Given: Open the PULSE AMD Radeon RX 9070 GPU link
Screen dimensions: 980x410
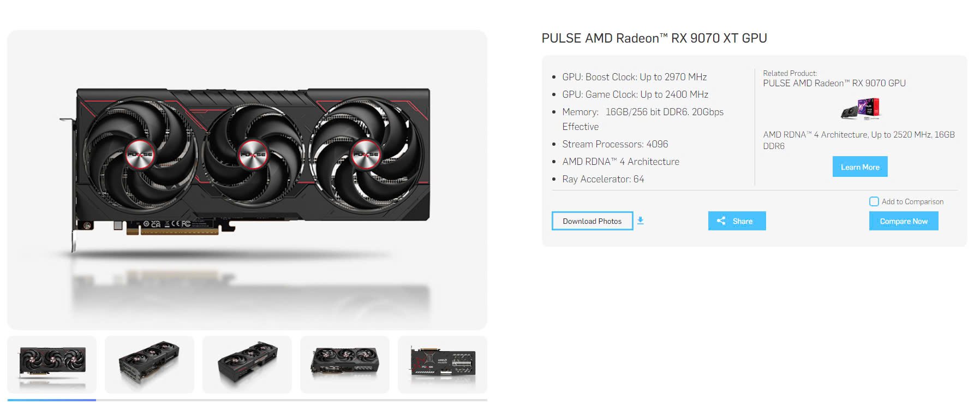Looking at the screenshot, I should (834, 83).
